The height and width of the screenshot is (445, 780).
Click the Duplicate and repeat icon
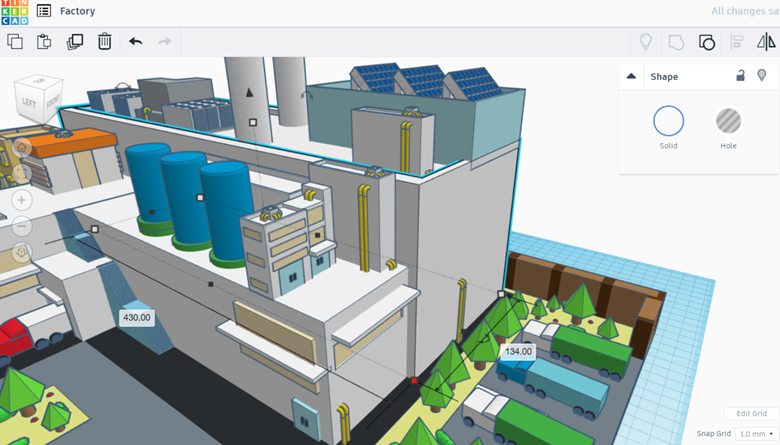click(x=75, y=42)
